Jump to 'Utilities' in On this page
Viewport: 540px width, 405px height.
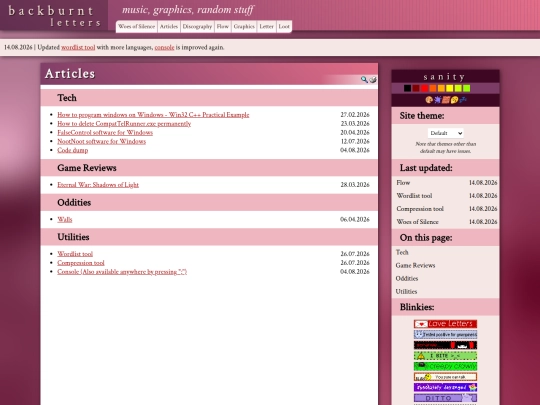point(406,292)
